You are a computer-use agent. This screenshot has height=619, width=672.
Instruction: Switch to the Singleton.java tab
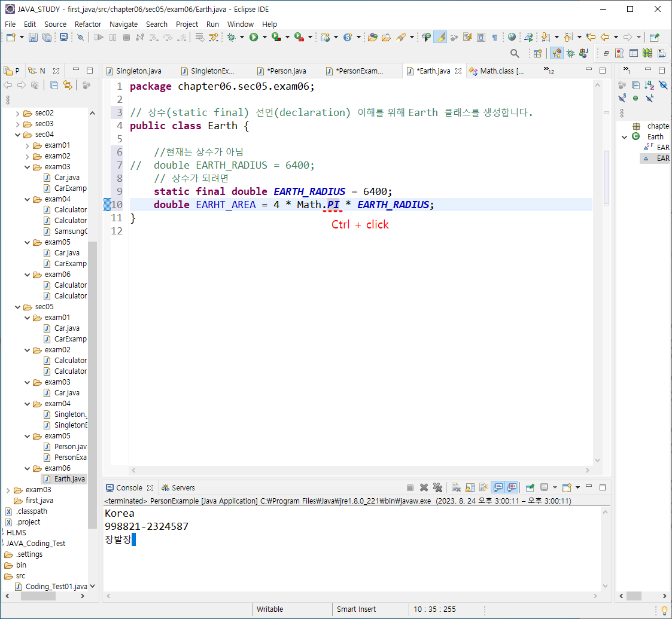[134, 71]
